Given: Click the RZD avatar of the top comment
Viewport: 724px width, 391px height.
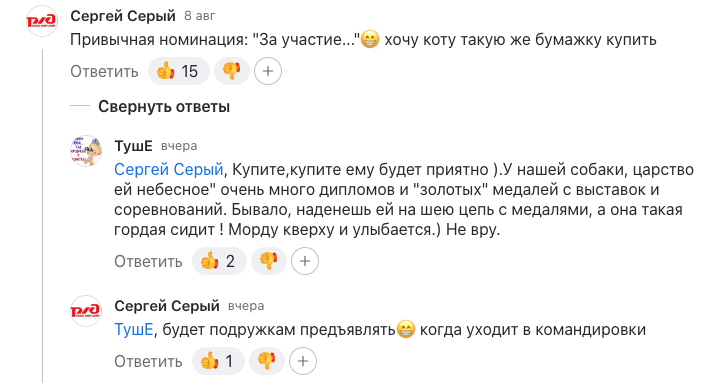Looking at the screenshot, I should point(42,21).
